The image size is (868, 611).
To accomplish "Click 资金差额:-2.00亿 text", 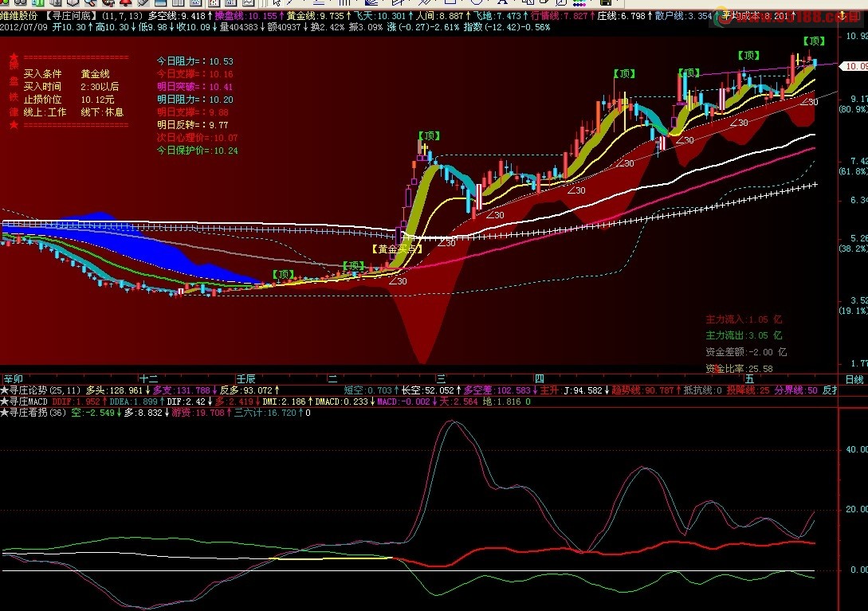I will (x=746, y=352).
